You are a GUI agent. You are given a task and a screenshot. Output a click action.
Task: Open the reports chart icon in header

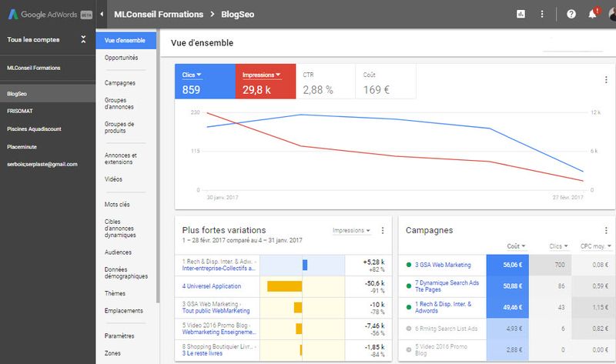coord(521,14)
